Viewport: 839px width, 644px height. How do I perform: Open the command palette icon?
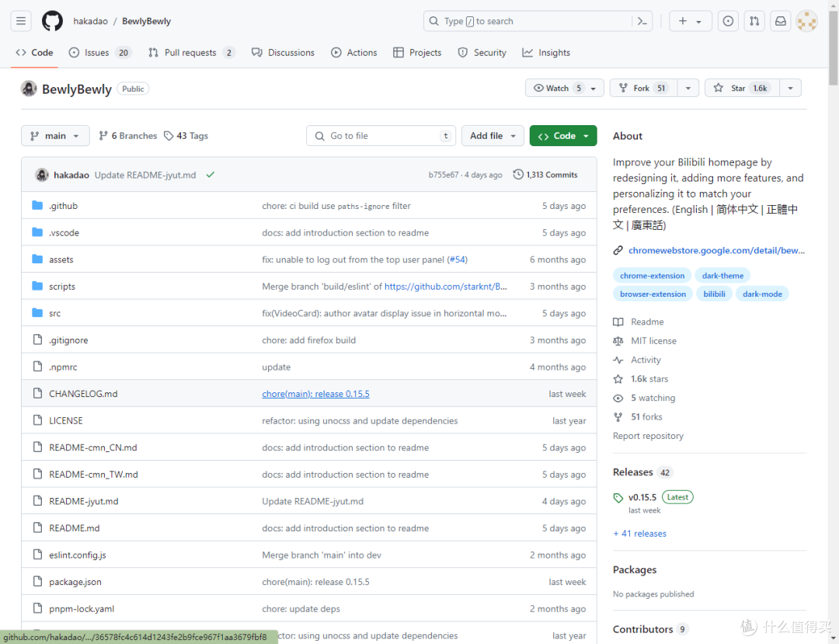[642, 22]
